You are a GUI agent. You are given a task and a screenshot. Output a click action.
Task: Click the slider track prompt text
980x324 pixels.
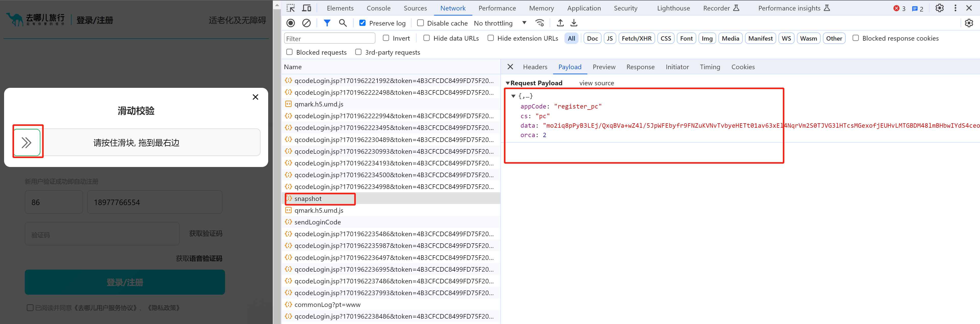point(136,143)
